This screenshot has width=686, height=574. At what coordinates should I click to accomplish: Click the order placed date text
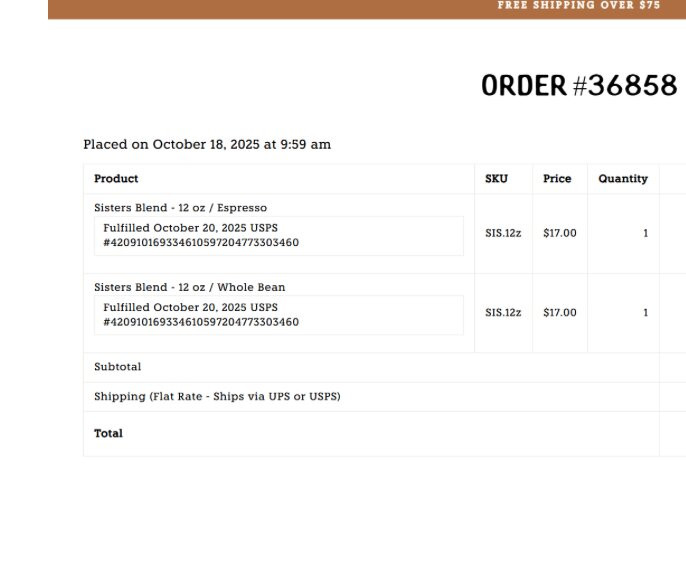pos(207,144)
